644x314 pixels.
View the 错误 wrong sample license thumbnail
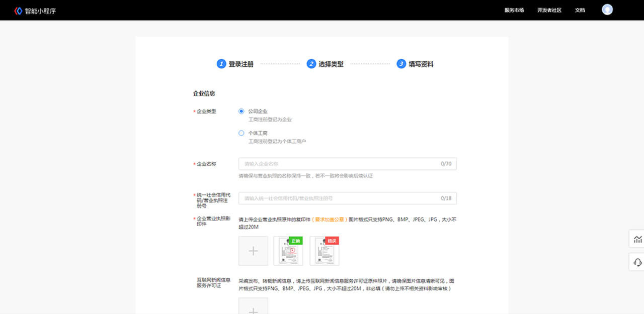click(324, 251)
